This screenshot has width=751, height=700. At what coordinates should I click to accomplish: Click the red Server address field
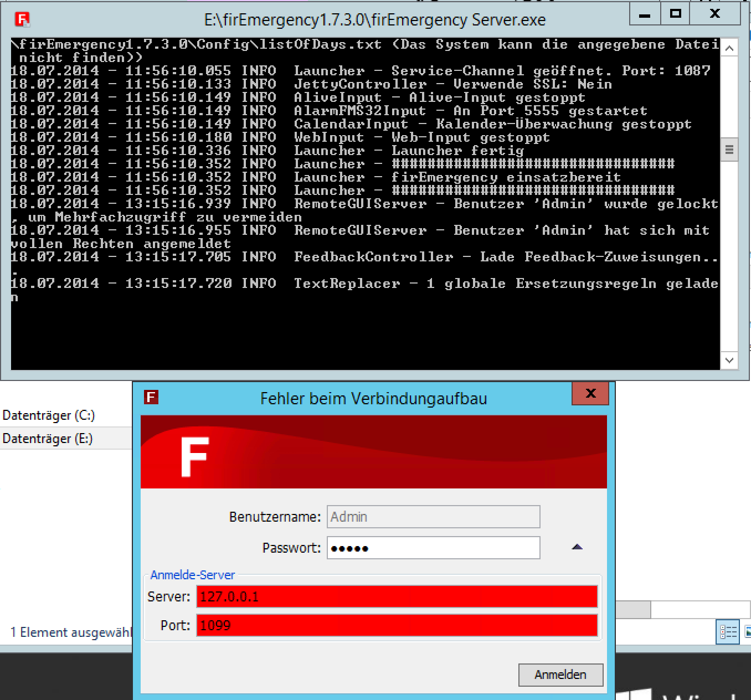[397, 596]
